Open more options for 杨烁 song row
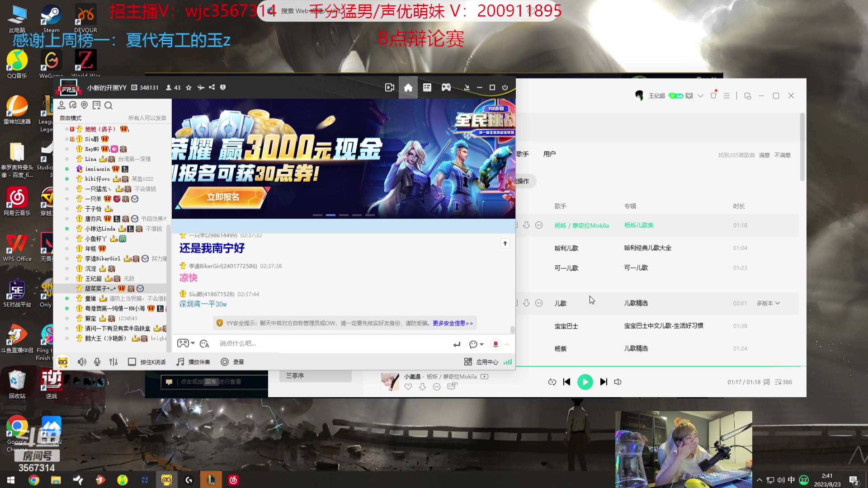Viewport: 868px width, 488px height. click(x=539, y=225)
